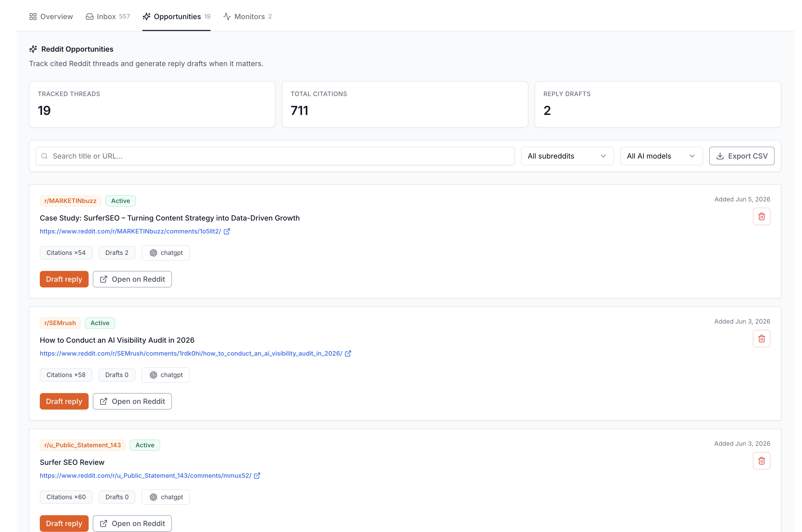802x532 pixels.
Task: Switch to the Overview tab
Action: [x=51, y=17]
